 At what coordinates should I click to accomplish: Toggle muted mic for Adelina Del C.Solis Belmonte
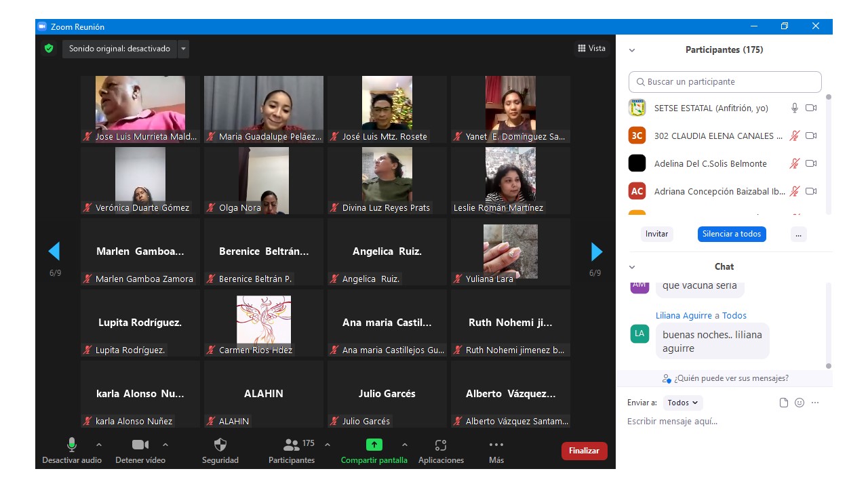795,163
